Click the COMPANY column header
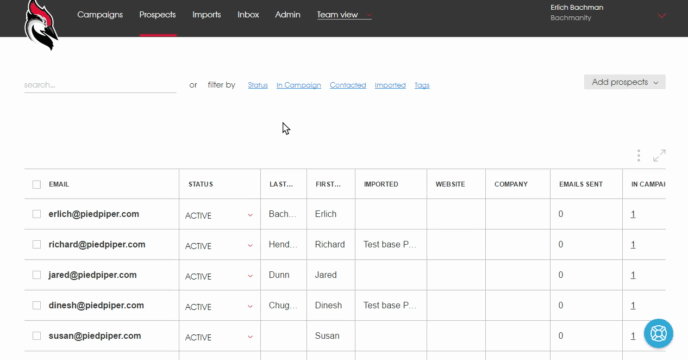Screen dimensions: 688x360 (511, 184)
